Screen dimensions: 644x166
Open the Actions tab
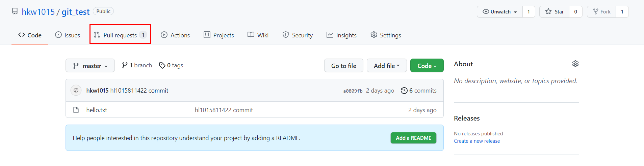coord(175,35)
